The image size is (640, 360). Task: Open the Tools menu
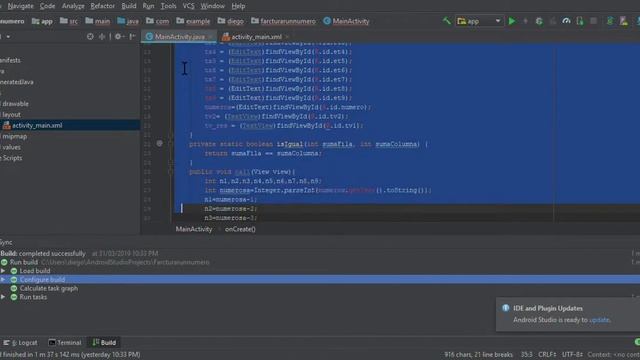click(168, 6)
